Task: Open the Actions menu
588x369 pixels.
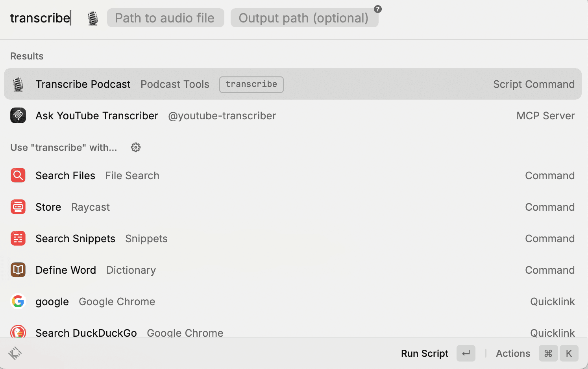Action: pos(513,353)
